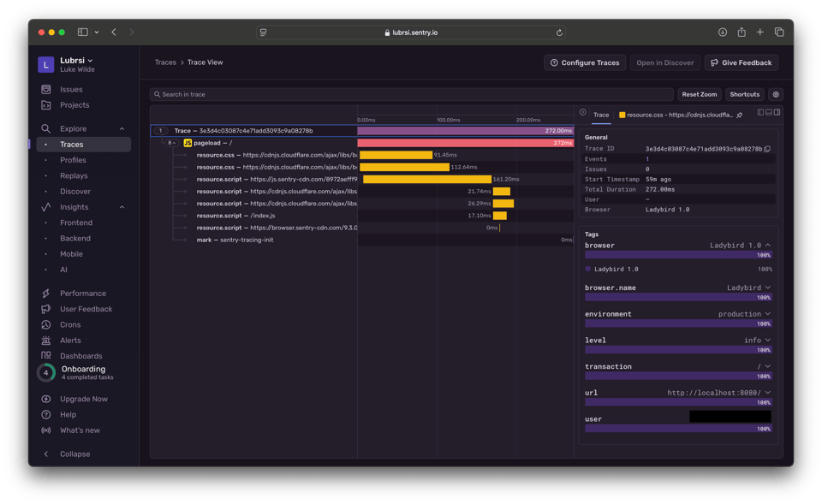The image size is (822, 504).
Task: Collapse the pageload span children
Action: (x=172, y=143)
